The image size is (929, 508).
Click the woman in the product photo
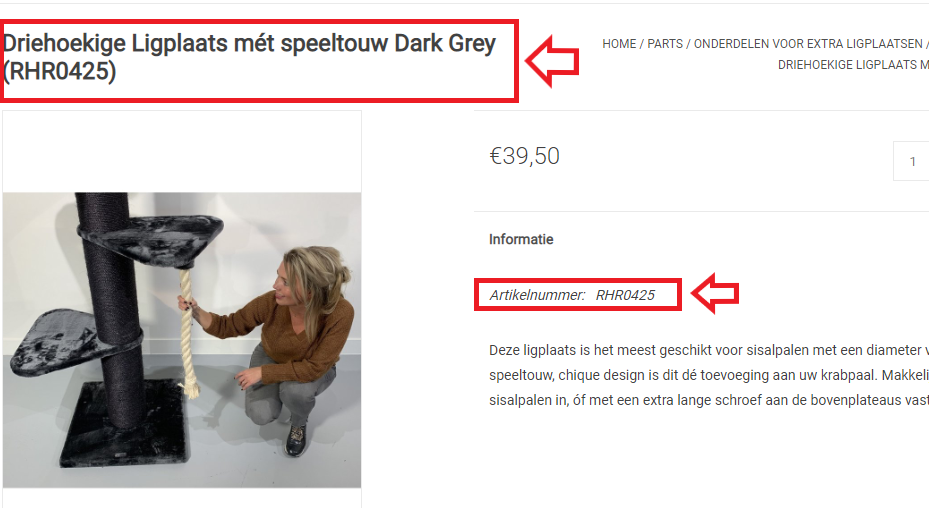[x=281, y=350]
